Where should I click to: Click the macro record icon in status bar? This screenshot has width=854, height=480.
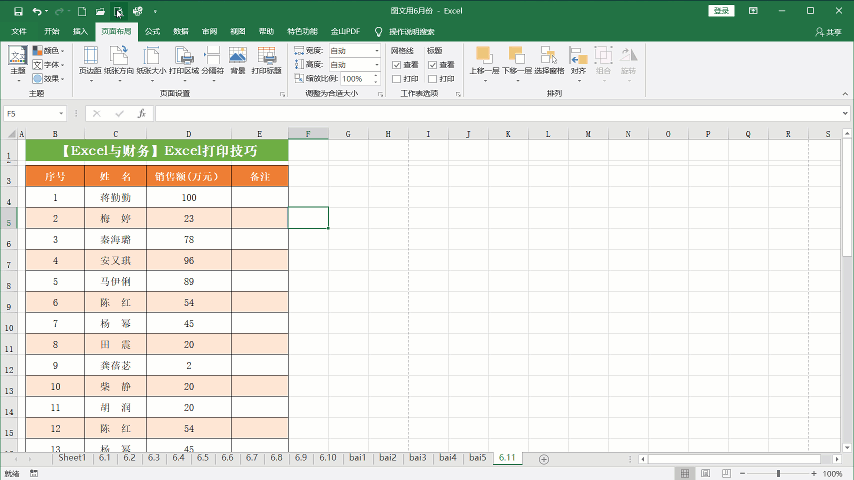click(34, 473)
